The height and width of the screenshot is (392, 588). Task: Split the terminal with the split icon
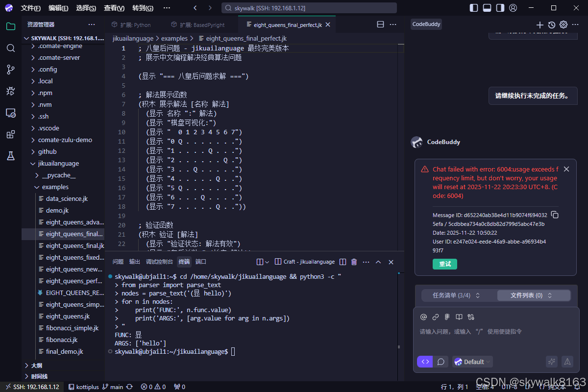coord(343,262)
